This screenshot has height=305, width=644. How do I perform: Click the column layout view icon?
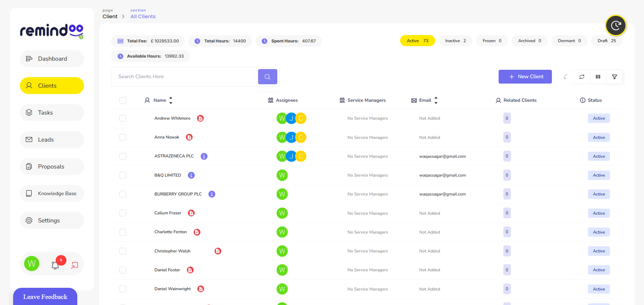[x=598, y=77]
